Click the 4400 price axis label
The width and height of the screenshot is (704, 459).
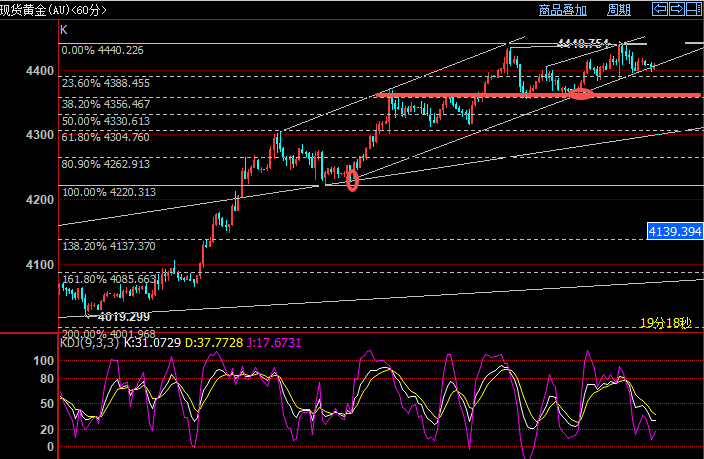click(x=40, y=71)
